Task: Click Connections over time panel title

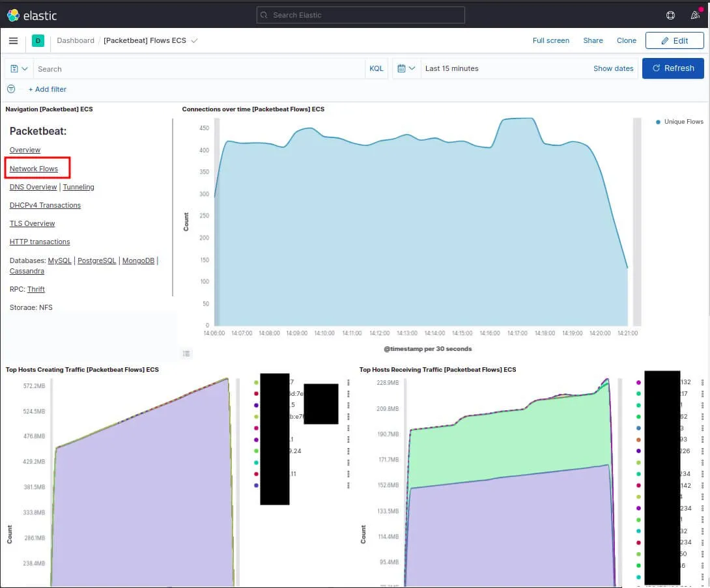Action: pos(253,109)
